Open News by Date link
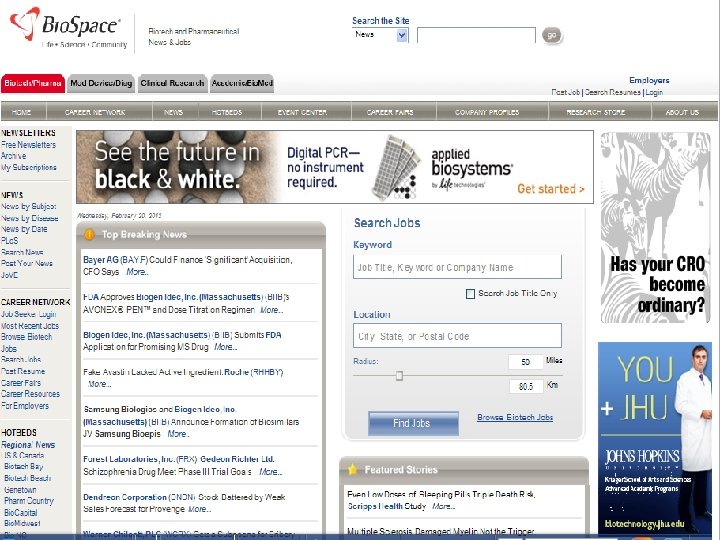The height and width of the screenshot is (540, 720). [x=24, y=229]
